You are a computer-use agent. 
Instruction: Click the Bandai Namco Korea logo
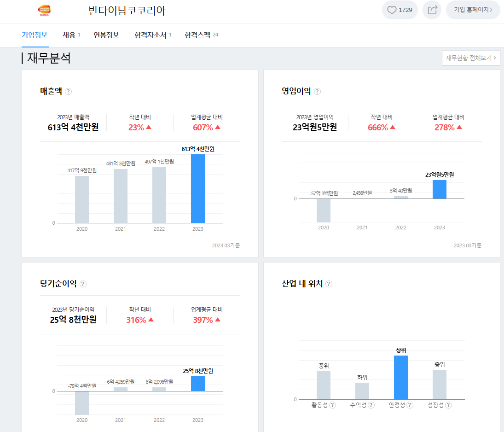44,10
